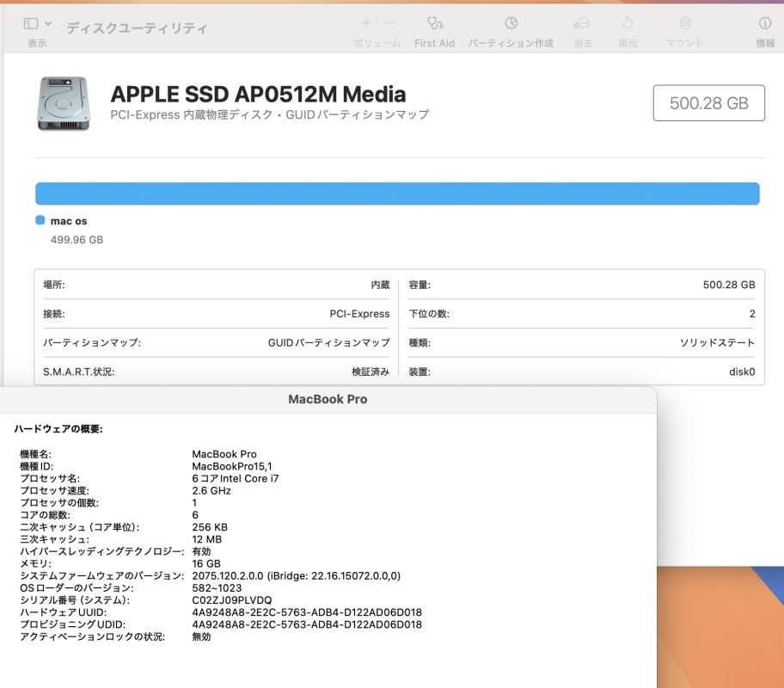
Task: Select serial number C02ZJ09PLVDQ
Action: point(232,600)
